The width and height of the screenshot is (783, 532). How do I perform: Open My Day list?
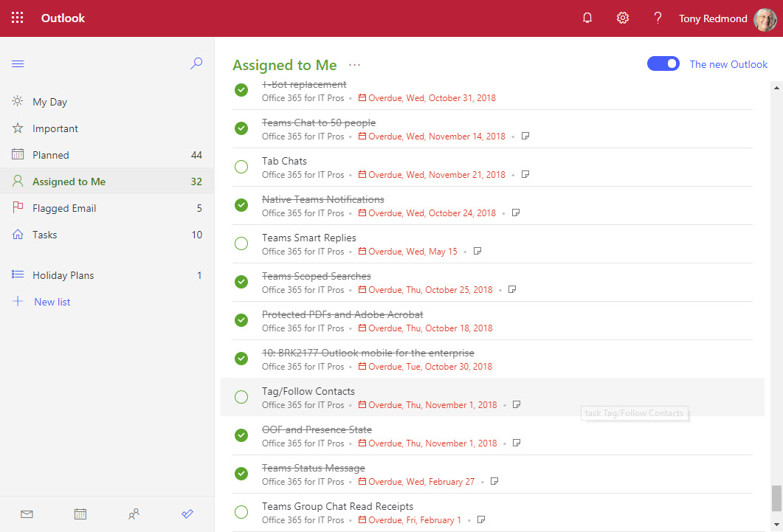pyautogui.click(x=107, y=102)
